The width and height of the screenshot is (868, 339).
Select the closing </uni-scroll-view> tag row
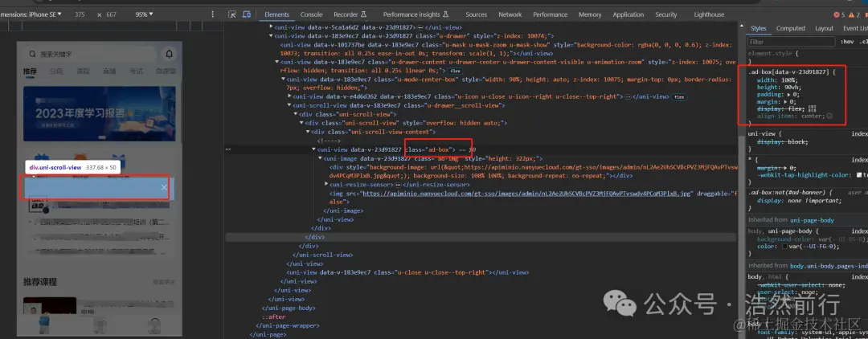pyautogui.click(x=322, y=255)
